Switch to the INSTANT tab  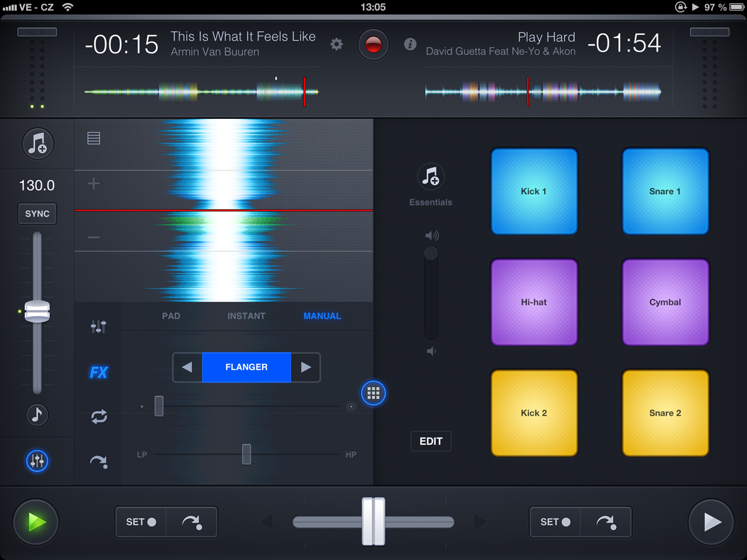pos(247,316)
